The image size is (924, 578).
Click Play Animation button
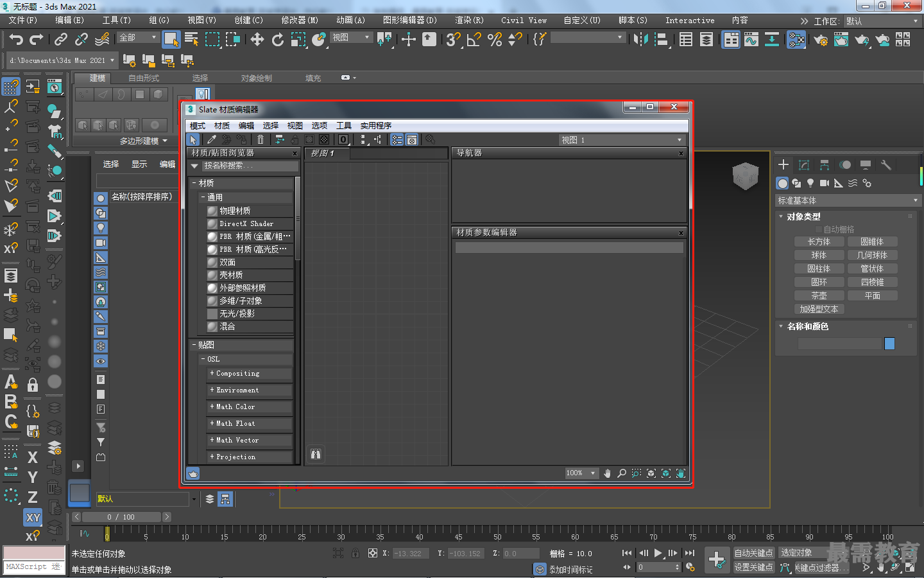pyautogui.click(x=658, y=553)
